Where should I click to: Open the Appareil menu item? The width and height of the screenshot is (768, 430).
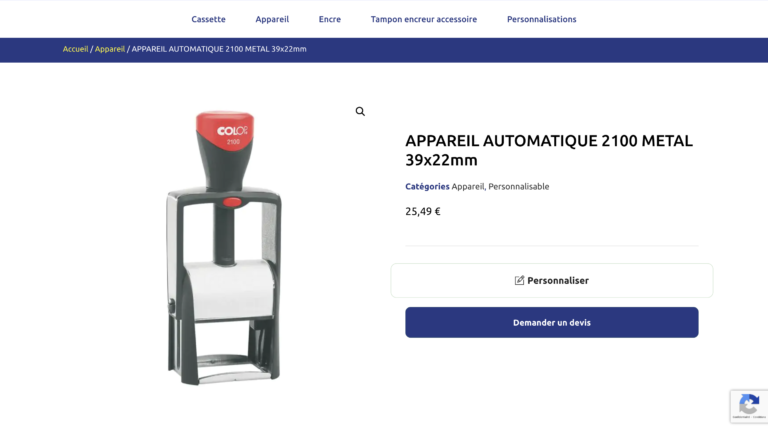pos(272,19)
